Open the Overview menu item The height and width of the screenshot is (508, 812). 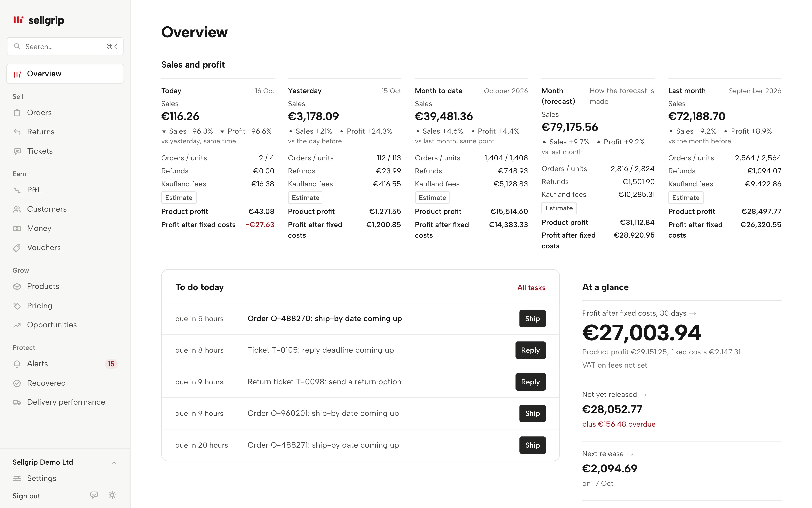(65, 74)
